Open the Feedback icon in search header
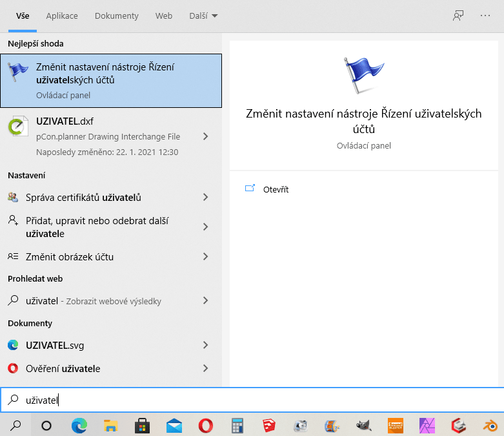This screenshot has width=504, height=436. point(458,16)
